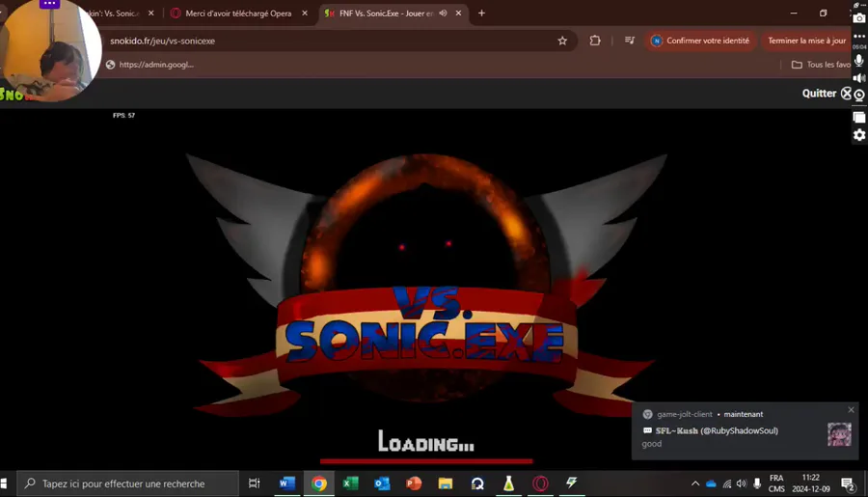Open the network Wi-Fi tray icon
The image size is (868, 497).
click(727, 483)
